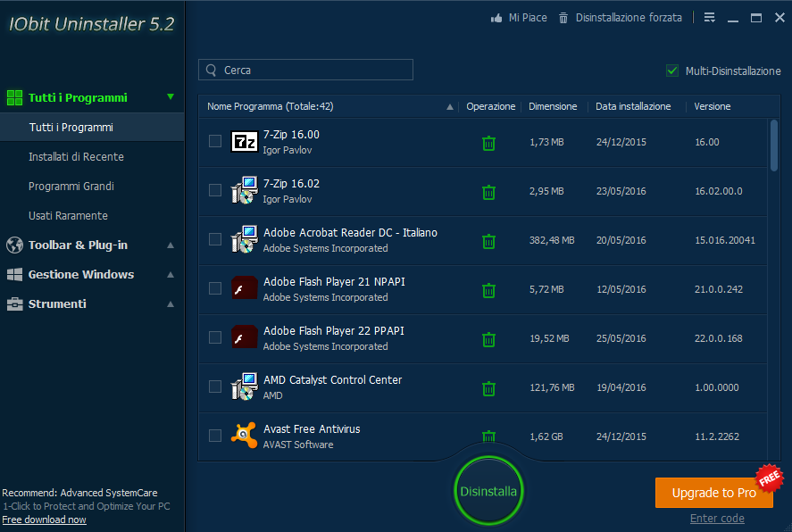Click the Free download now link
The height and width of the screenshot is (532, 792).
[44, 520]
